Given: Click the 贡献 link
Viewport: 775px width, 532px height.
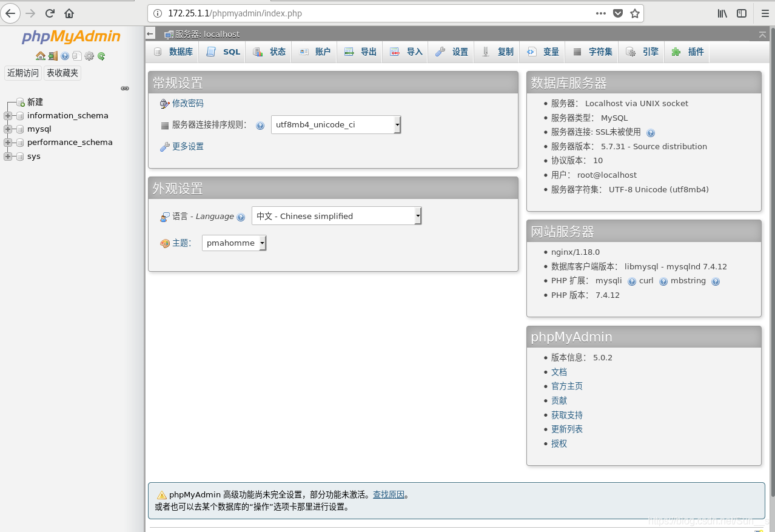Looking at the screenshot, I should (559, 400).
